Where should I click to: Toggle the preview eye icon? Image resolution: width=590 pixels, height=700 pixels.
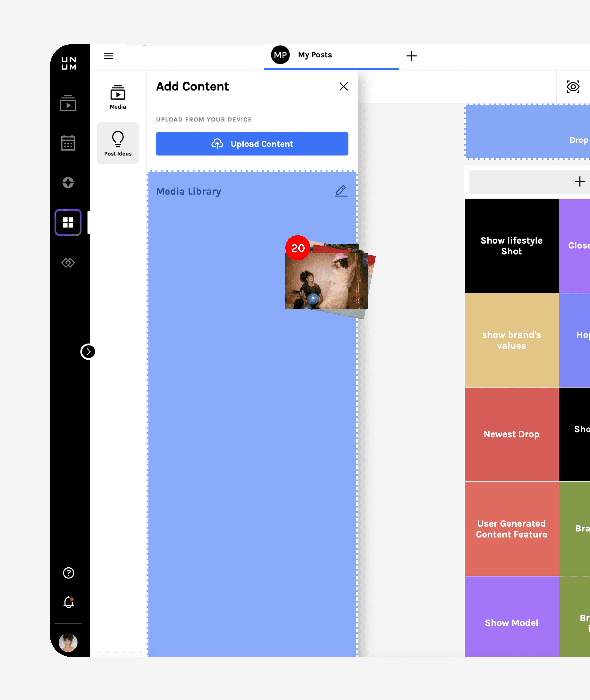coord(573,87)
